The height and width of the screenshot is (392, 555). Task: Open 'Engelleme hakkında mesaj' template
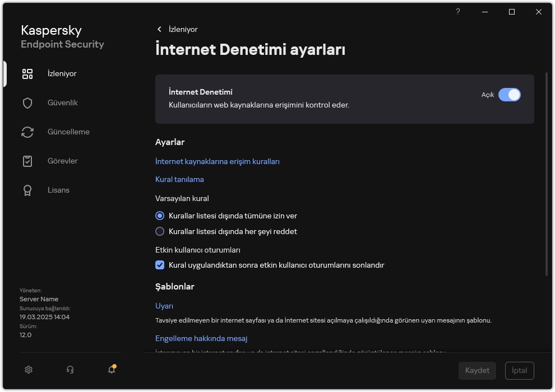click(202, 338)
